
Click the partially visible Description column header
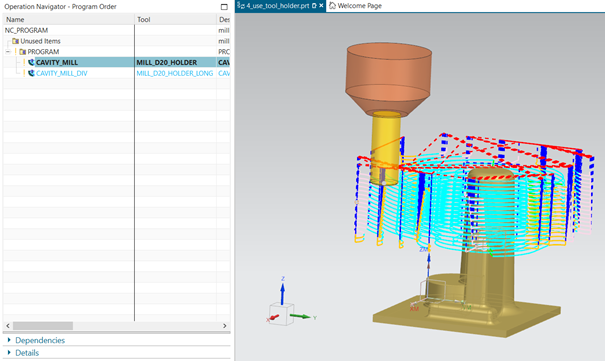[x=224, y=19]
